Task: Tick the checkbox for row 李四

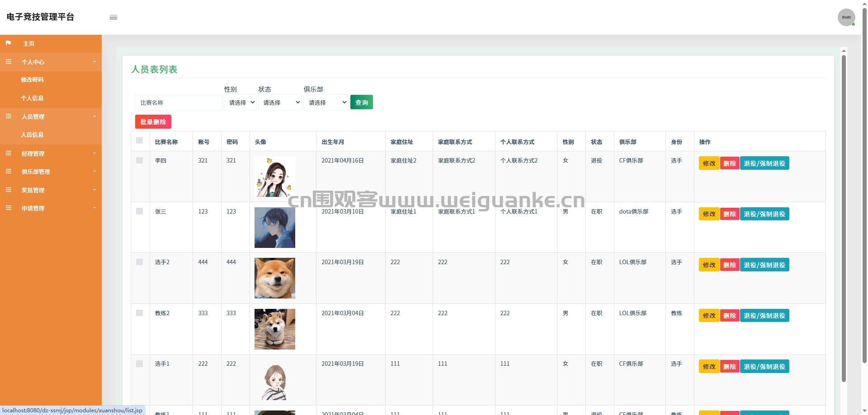Action: coord(139,160)
